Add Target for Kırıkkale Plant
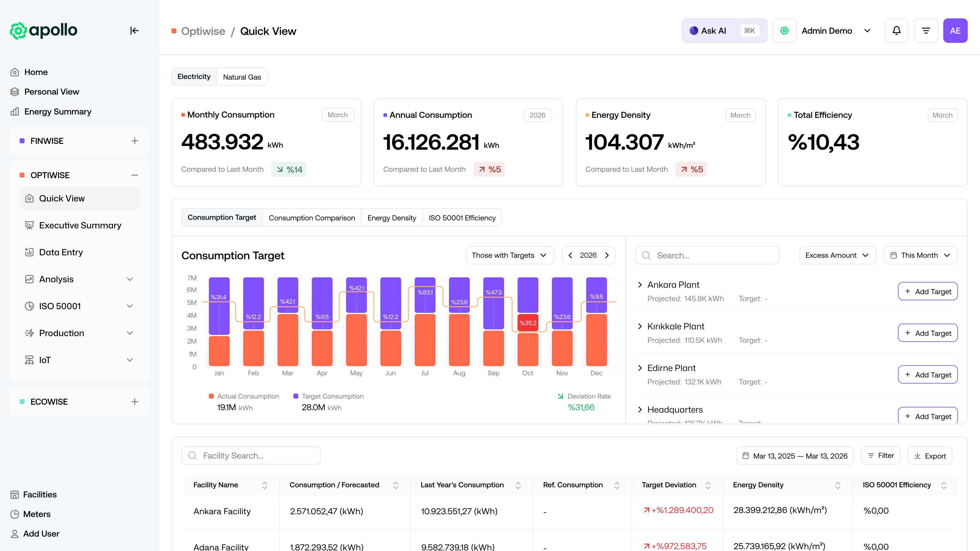The image size is (980, 551). click(x=928, y=333)
